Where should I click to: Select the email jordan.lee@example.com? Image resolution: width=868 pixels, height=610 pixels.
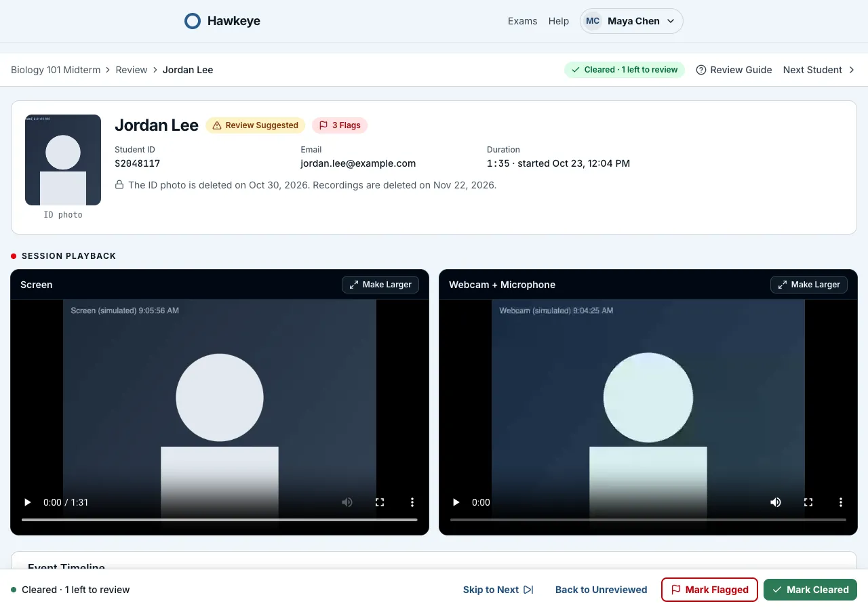point(358,163)
